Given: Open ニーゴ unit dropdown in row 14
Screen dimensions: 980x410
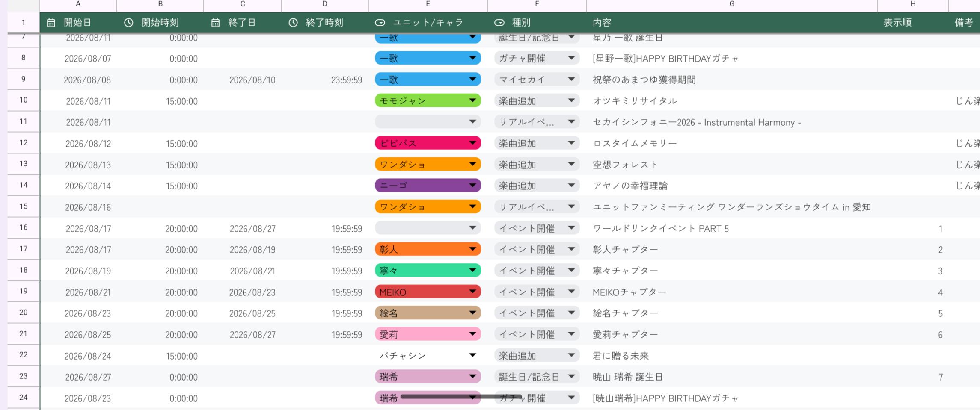Looking at the screenshot, I should tap(428, 186).
